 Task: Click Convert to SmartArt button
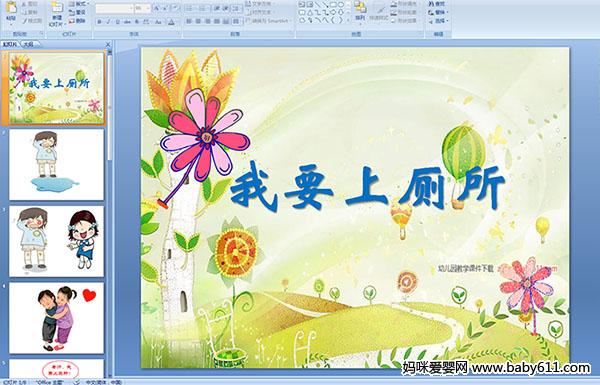click(x=268, y=21)
